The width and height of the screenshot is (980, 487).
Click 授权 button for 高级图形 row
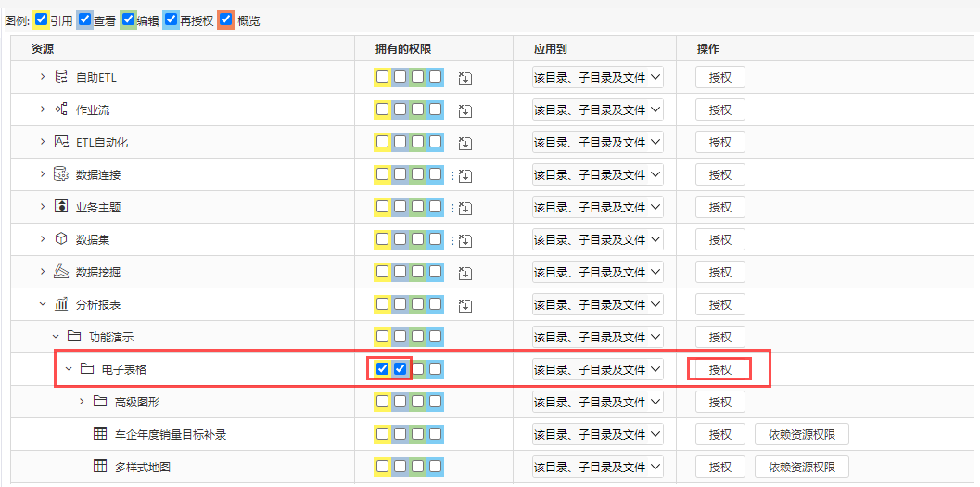[720, 402]
